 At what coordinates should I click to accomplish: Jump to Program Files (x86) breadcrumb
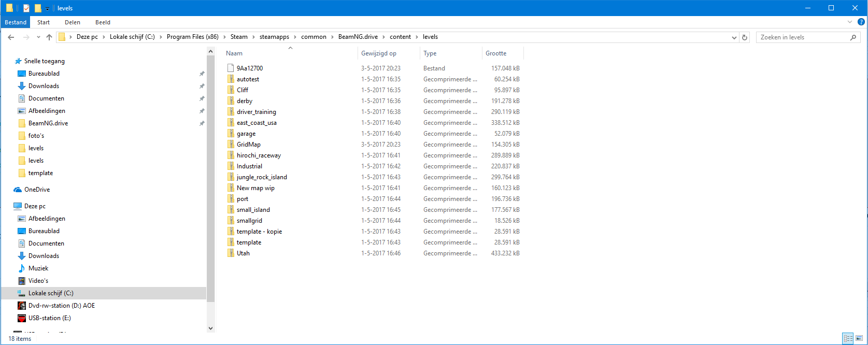coord(193,37)
